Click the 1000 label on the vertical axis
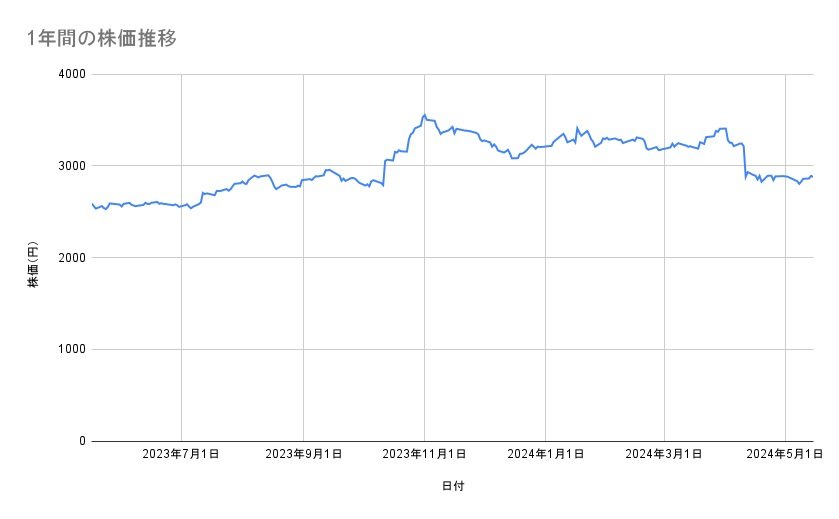 pos(69,349)
